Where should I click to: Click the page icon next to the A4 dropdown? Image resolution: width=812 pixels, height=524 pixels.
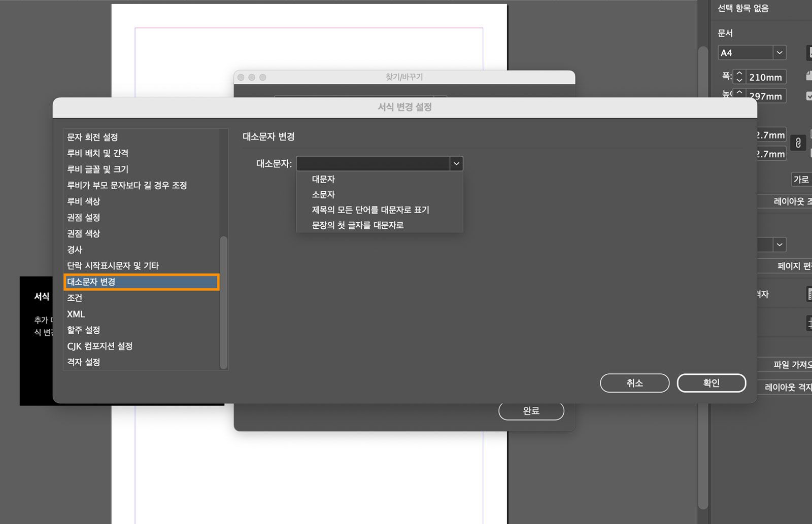click(x=810, y=52)
